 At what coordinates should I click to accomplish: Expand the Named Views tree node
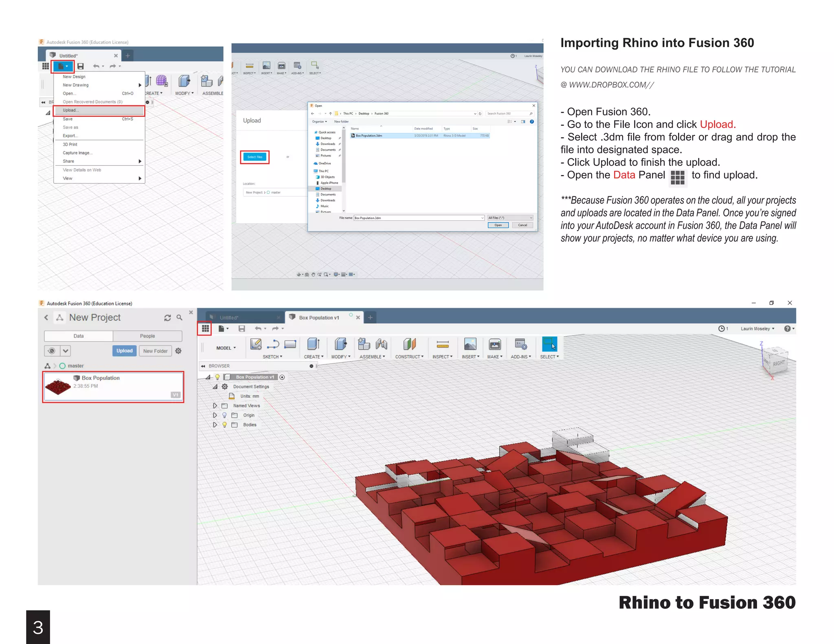(x=215, y=405)
